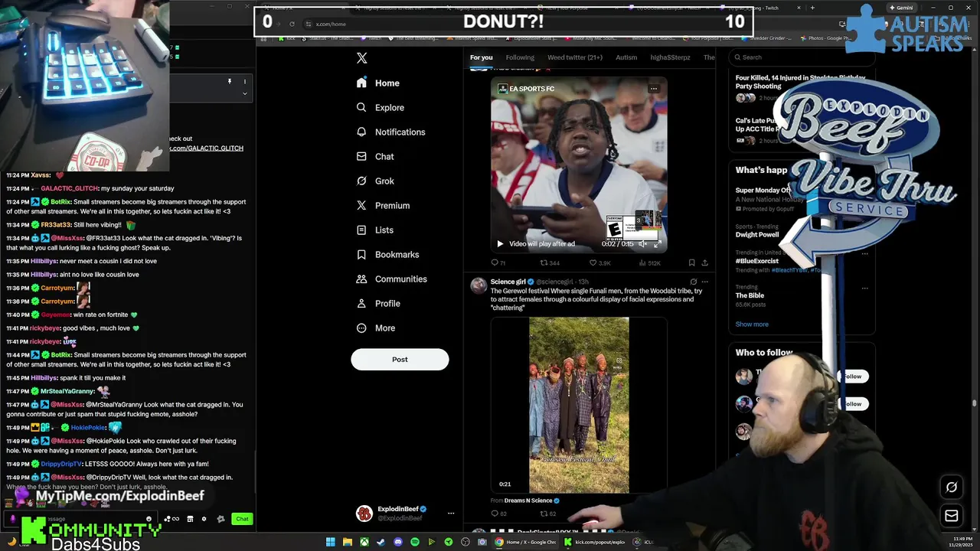Image resolution: width=980 pixels, height=551 pixels.
Task: Open Kick chat settings gear
Action: coord(204,519)
